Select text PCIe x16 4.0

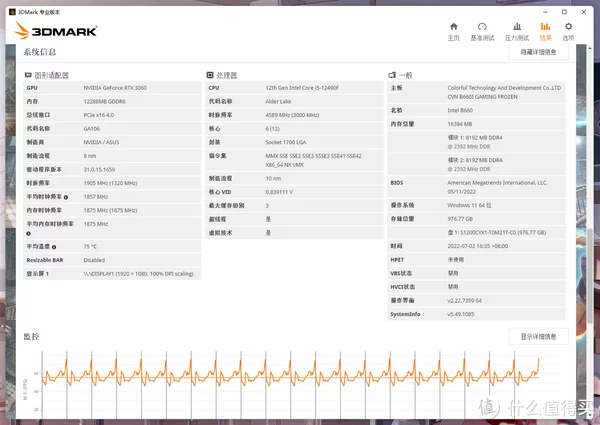coord(99,115)
